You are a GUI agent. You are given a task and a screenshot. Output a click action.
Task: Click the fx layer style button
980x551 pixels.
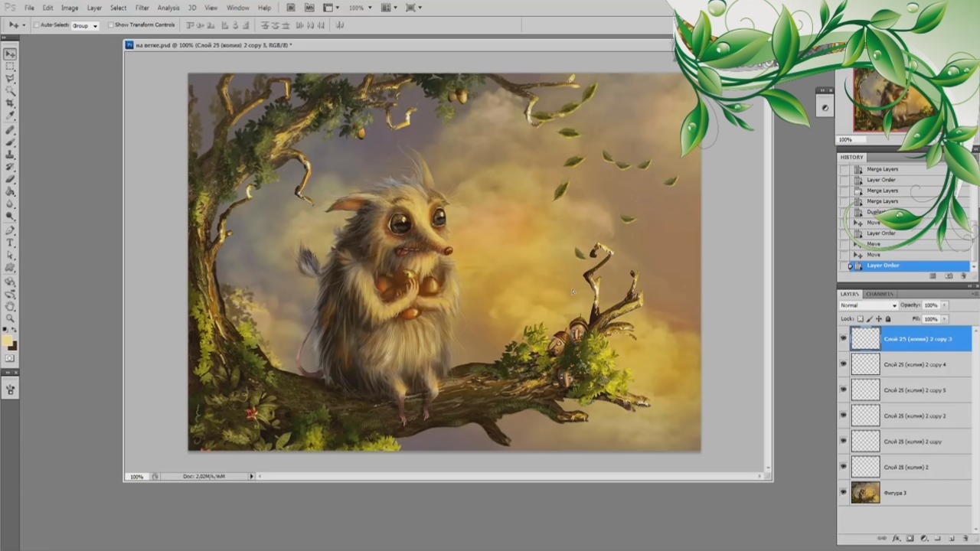click(897, 539)
